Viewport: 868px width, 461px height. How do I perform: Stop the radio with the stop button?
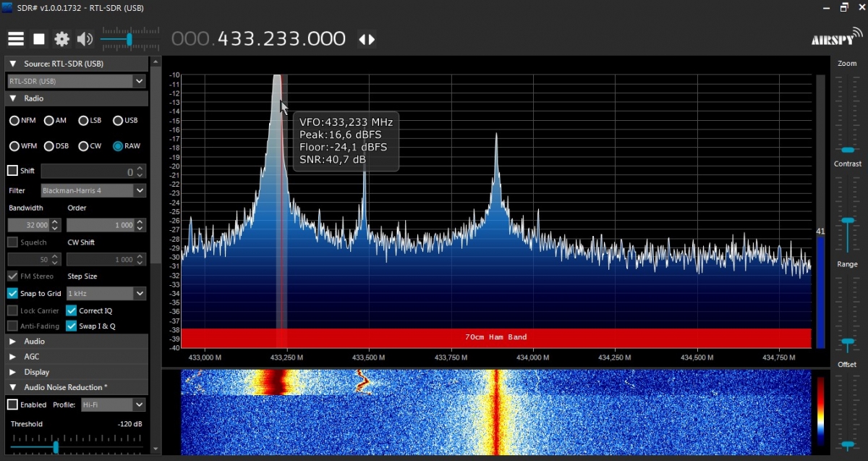(39, 39)
